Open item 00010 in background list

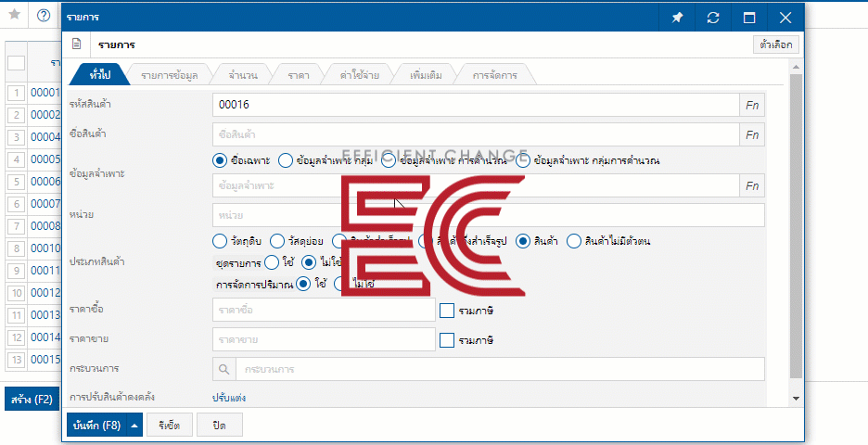pos(45,248)
